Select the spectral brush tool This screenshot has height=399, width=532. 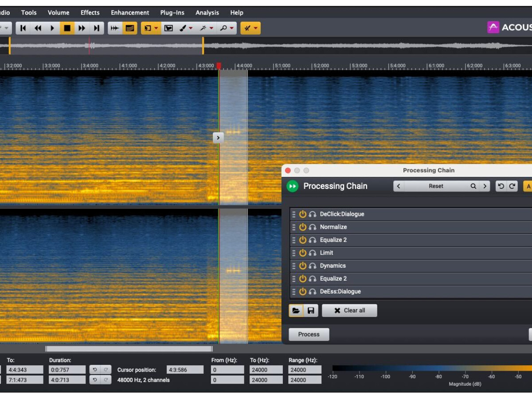pos(183,28)
